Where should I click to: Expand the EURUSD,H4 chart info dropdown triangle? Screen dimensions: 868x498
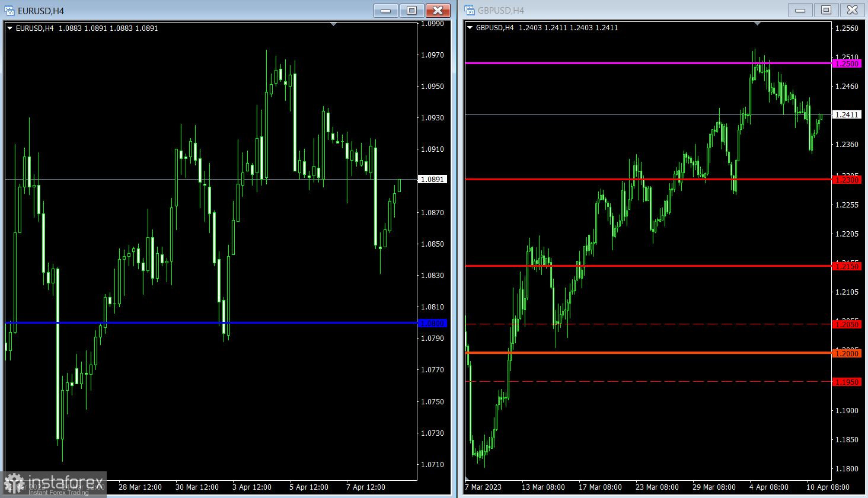click(x=10, y=28)
